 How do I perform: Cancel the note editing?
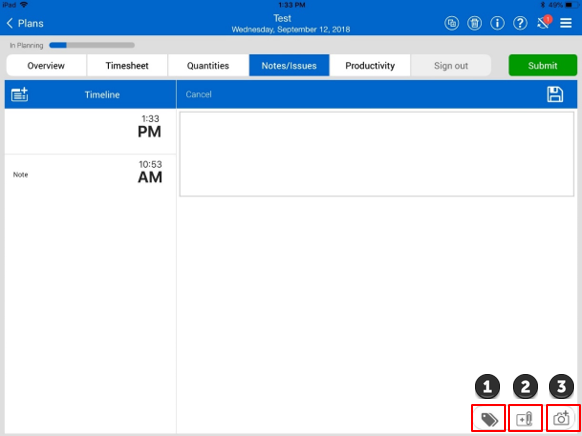[x=199, y=94]
